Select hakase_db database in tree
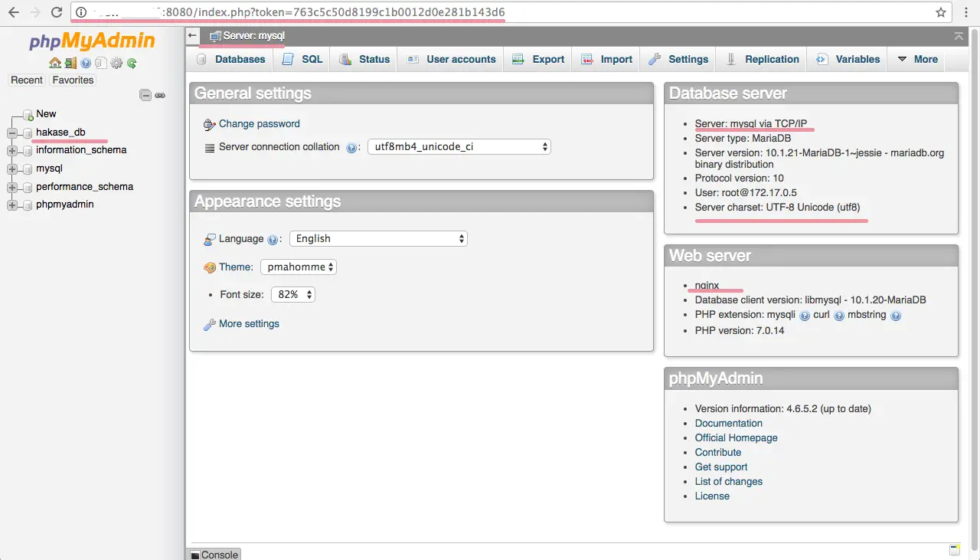Image resolution: width=980 pixels, height=560 pixels. point(60,132)
